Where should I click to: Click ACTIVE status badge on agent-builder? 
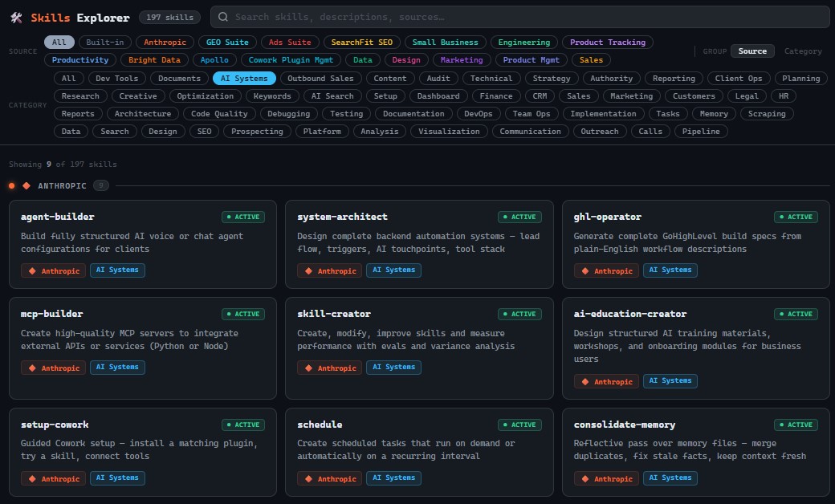pos(243,217)
